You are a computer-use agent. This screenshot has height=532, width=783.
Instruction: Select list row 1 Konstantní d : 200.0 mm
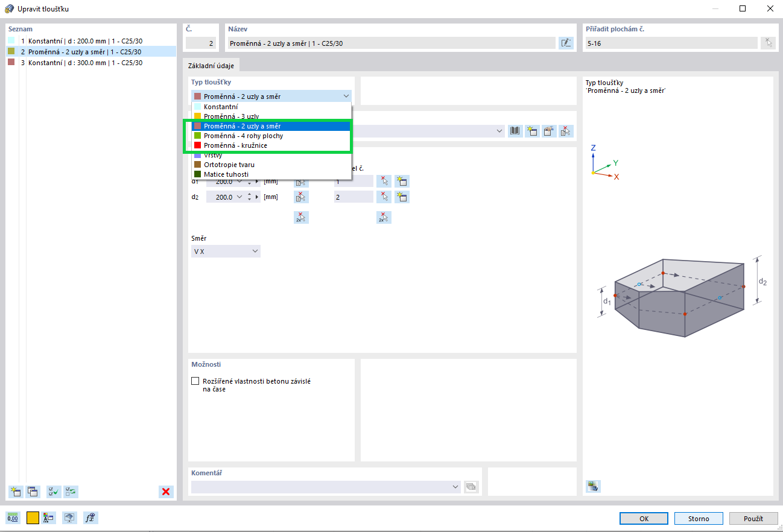pos(91,41)
